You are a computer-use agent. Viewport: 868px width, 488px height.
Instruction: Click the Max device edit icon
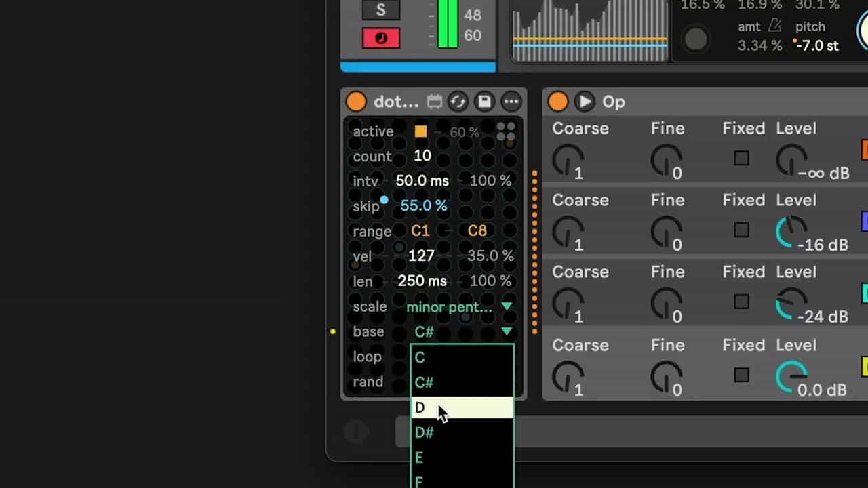(x=434, y=102)
